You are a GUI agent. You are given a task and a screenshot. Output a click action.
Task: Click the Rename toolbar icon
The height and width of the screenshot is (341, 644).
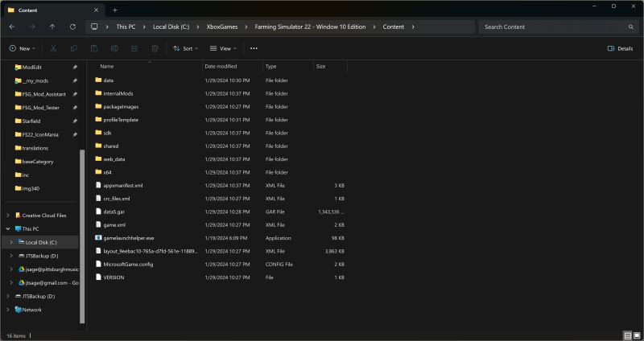tap(114, 48)
